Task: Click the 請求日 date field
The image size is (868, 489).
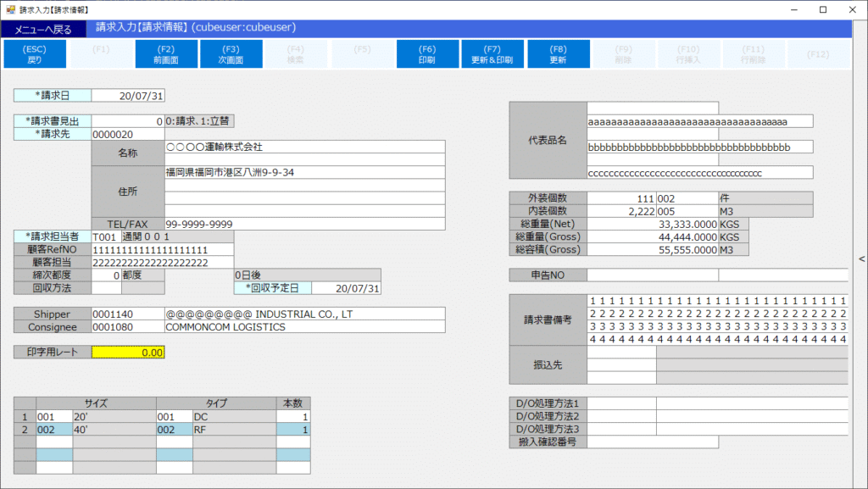Action: pos(128,95)
